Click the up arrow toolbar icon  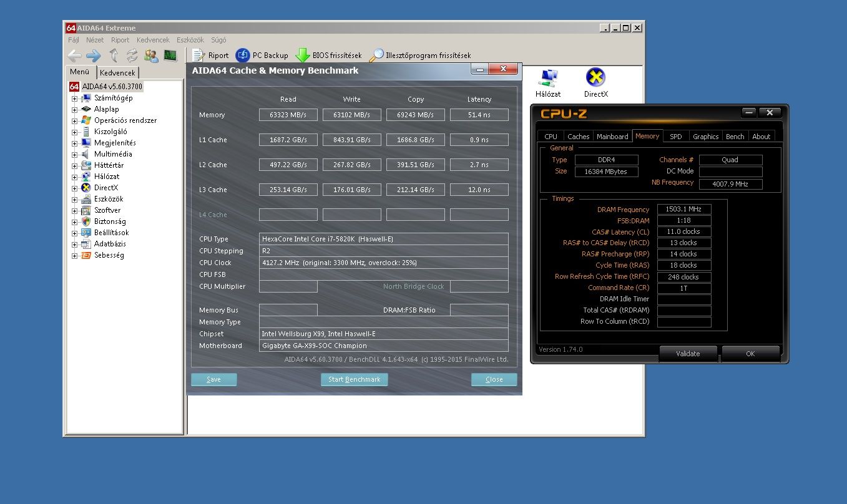click(x=114, y=56)
